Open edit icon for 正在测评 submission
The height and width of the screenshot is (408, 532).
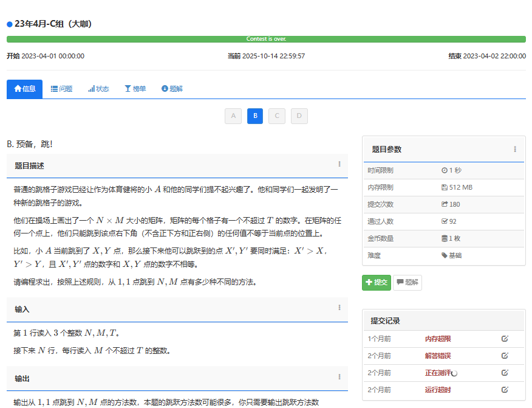click(504, 373)
